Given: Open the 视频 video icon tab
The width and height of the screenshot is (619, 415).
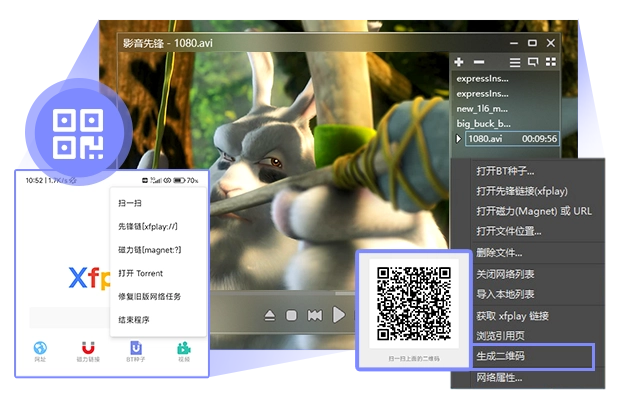Looking at the screenshot, I should pyautogui.click(x=184, y=349).
